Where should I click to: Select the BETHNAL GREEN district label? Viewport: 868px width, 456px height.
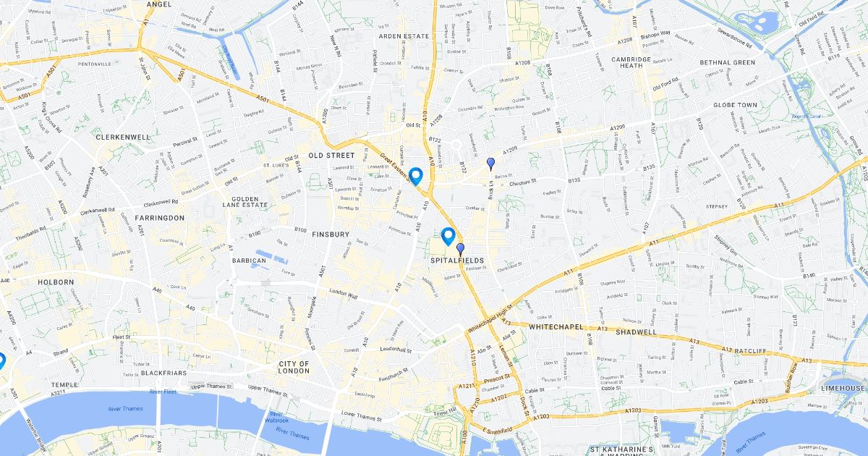728,62
